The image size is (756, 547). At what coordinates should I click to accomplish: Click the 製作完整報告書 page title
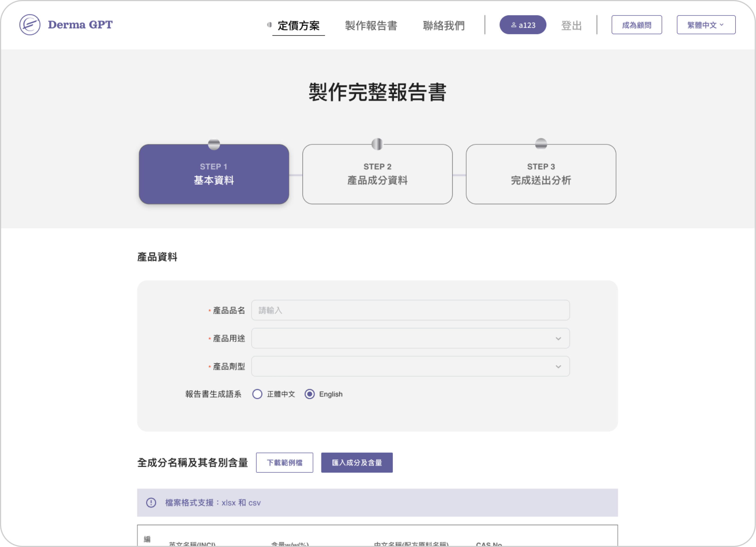tap(377, 92)
